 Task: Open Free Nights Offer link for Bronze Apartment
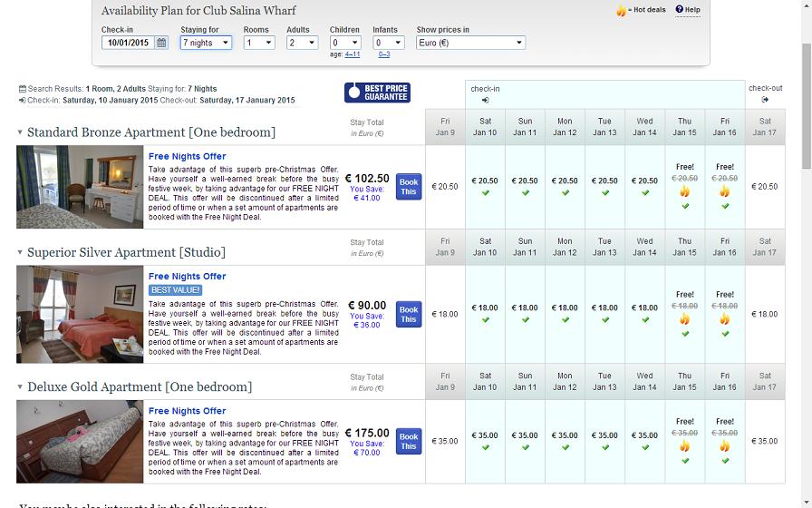[x=187, y=156]
